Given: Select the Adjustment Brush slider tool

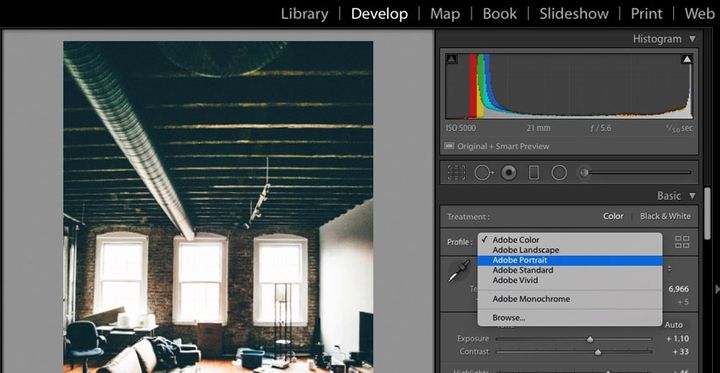Looking at the screenshot, I should tap(635, 173).
